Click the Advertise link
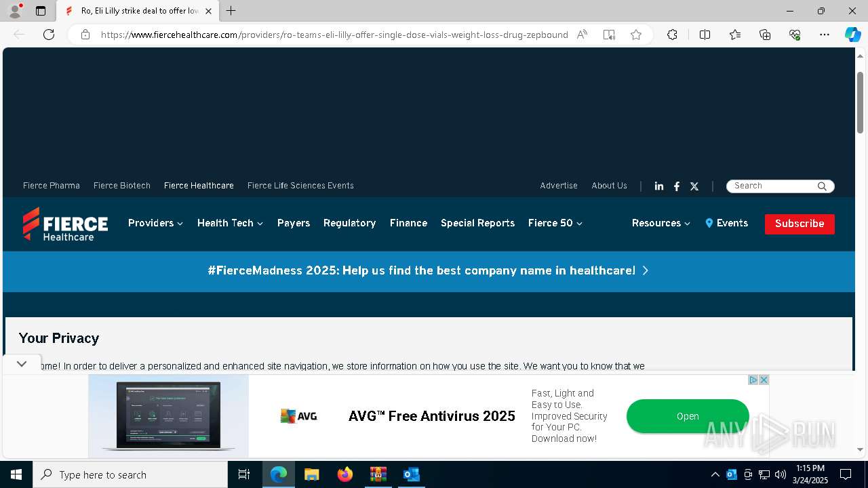The image size is (868, 488). tap(559, 186)
